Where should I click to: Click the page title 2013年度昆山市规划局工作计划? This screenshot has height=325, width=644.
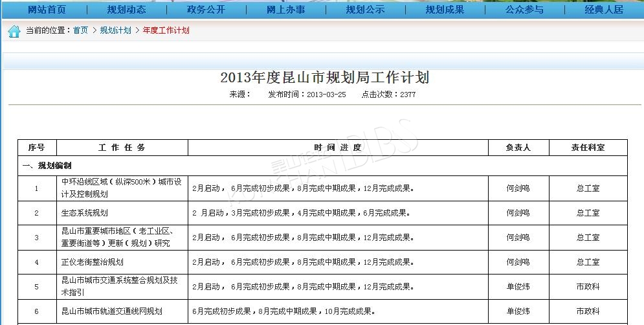point(324,77)
